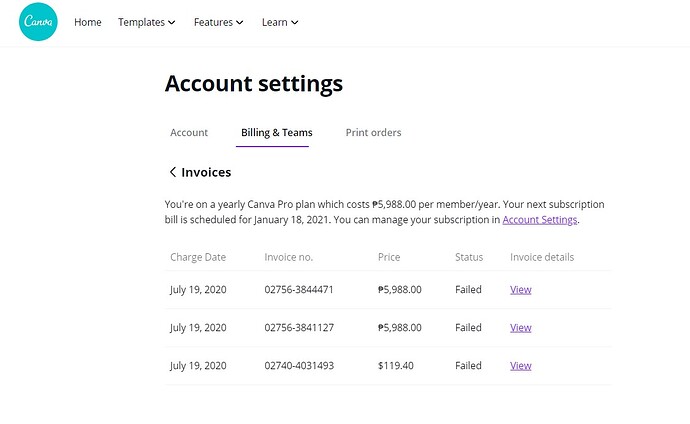690x424 pixels.
Task: Click the Invoices heading text
Action: 206,173
